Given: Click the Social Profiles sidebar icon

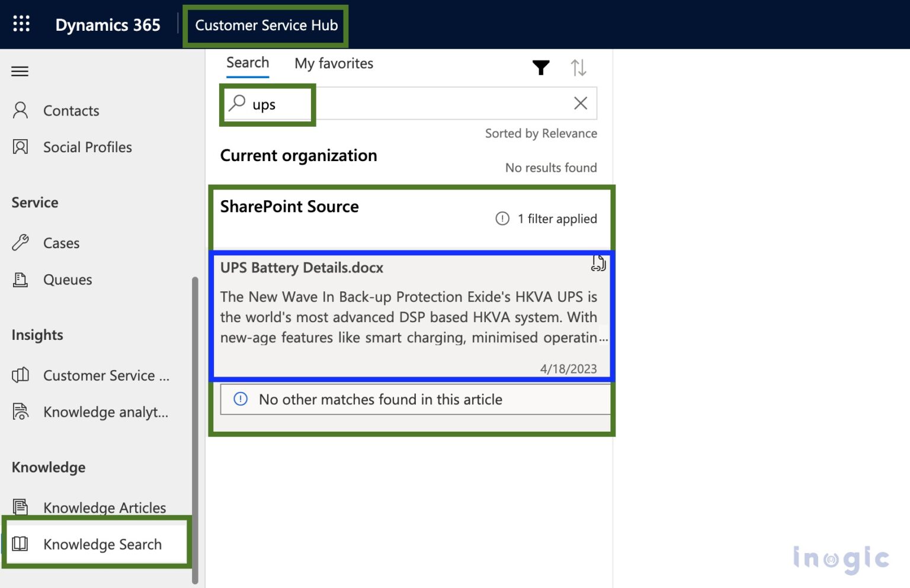Looking at the screenshot, I should (21, 147).
